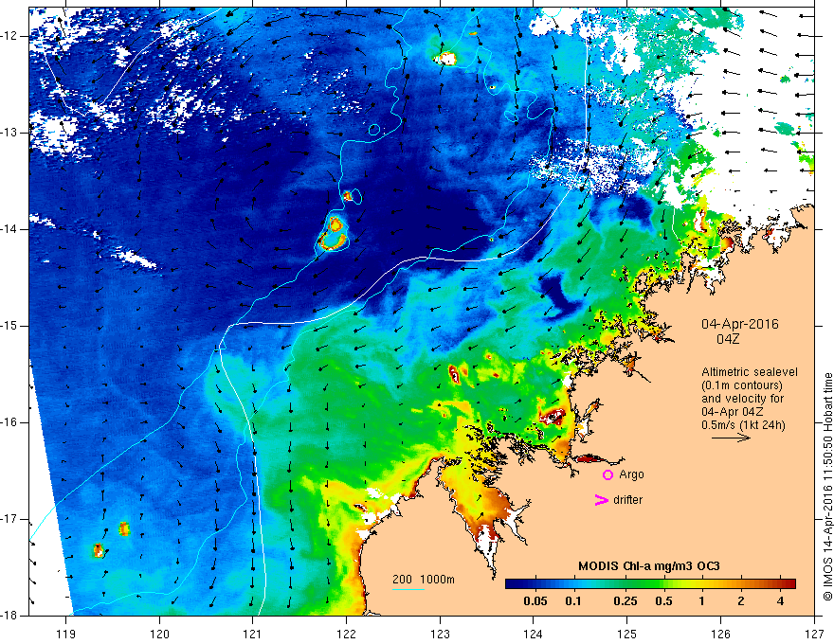Click the 'Argo' legend label
The height and width of the screenshot is (644, 834).
pos(631,475)
